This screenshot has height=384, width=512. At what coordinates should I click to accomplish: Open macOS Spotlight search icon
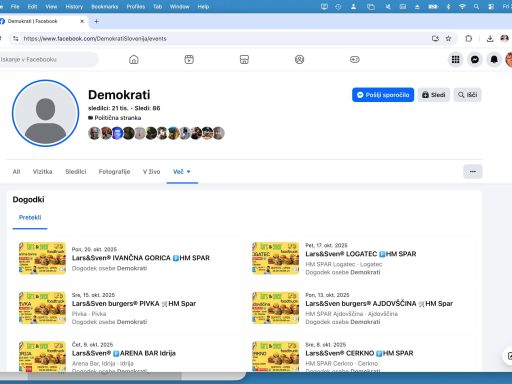[x=476, y=7]
